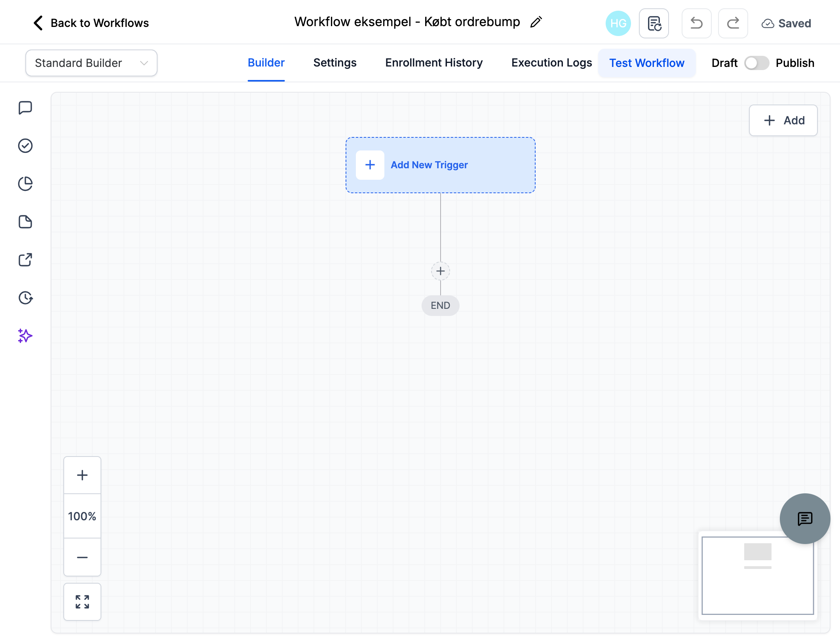Open the pie chart stats sidebar icon
840x643 pixels.
tap(25, 184)
